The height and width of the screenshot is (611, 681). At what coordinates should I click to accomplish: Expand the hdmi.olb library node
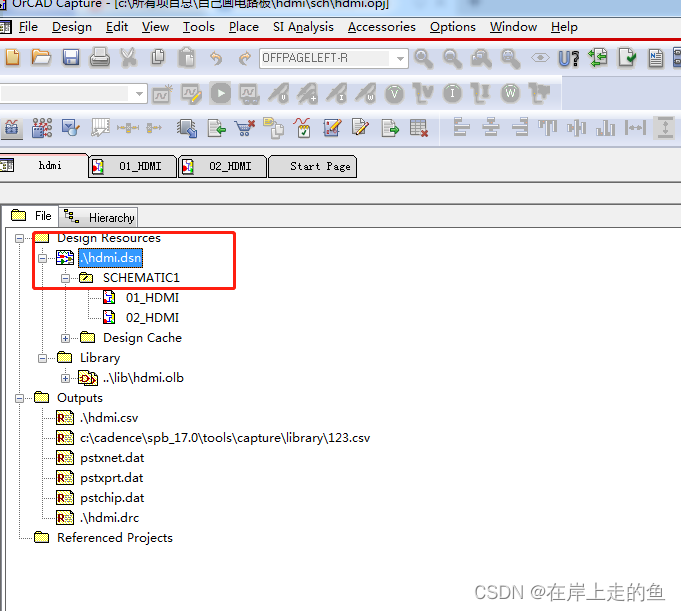(66, 378)
